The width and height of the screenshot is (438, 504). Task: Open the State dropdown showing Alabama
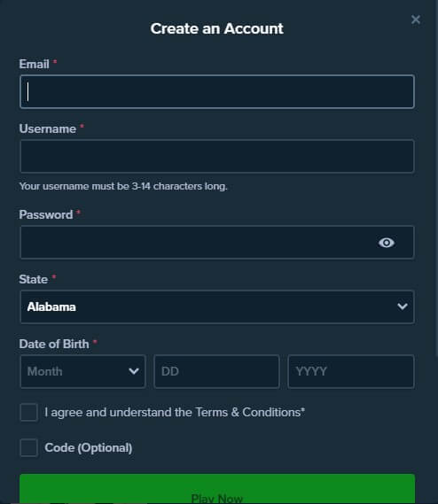click(x=217, y=307)
